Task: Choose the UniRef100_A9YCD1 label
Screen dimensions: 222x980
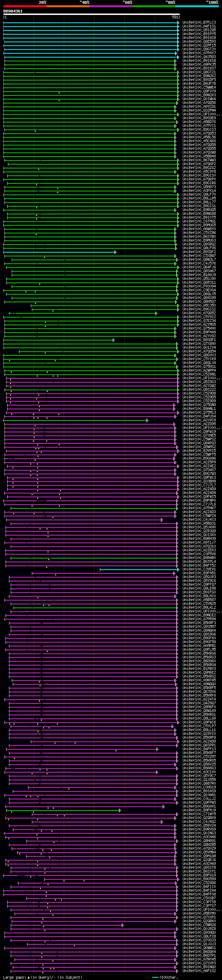Action: [x=199, y=106]
